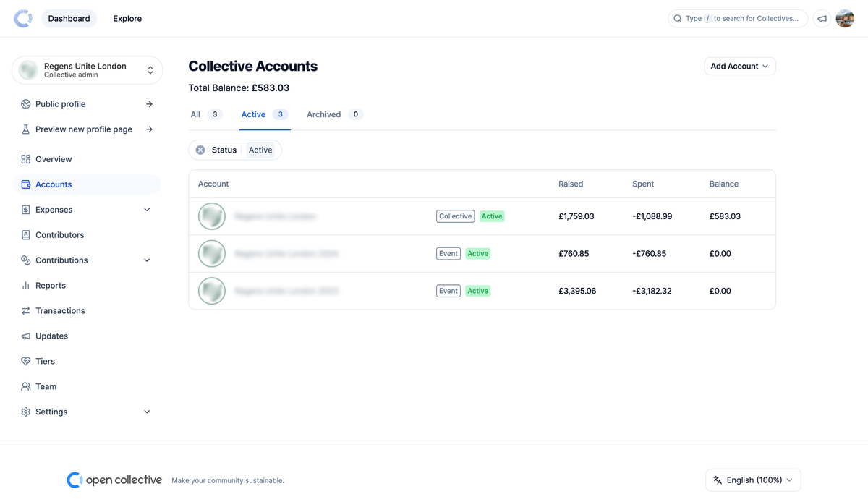Open the Accounts section

[x=87, y=184]
